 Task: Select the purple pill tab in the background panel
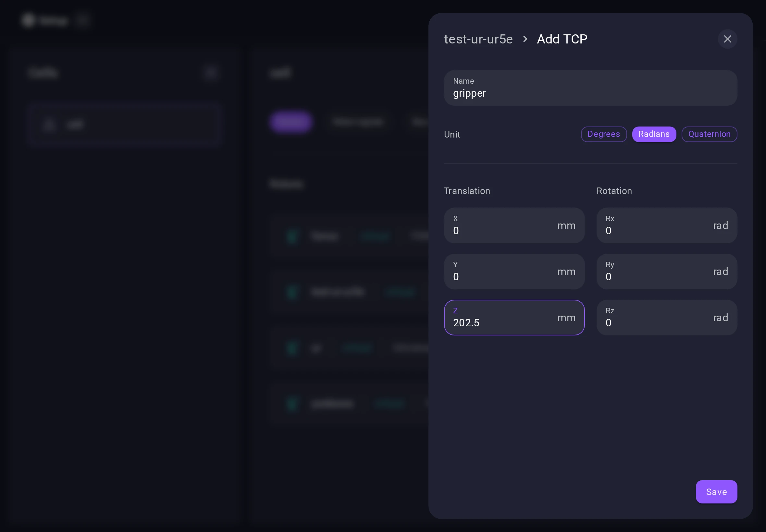pyautogui.click(x=290, y=121)
